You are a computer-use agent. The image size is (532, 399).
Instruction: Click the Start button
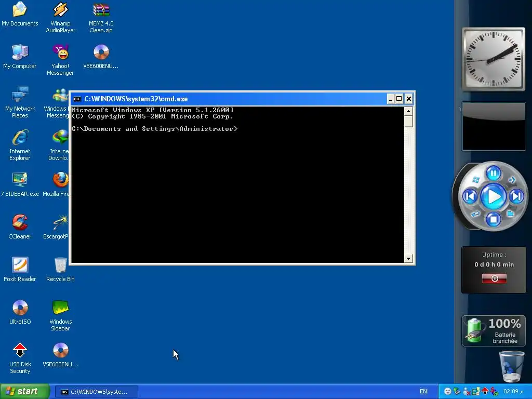(x=25, y=392)
